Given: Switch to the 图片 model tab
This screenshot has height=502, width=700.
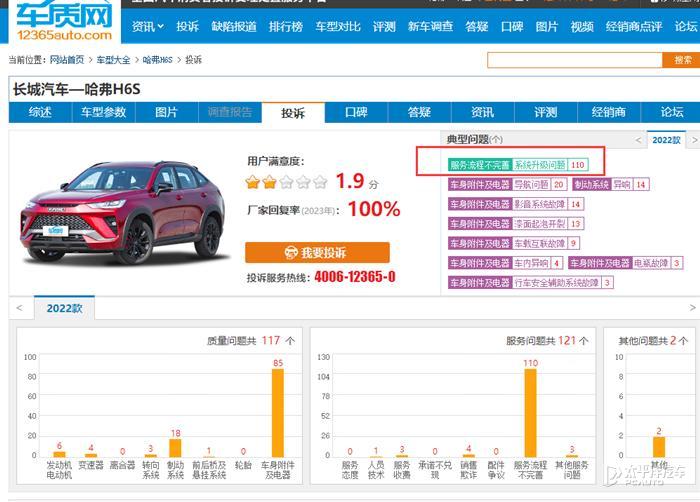Looking at the screenshot, I should click(167, 112).
